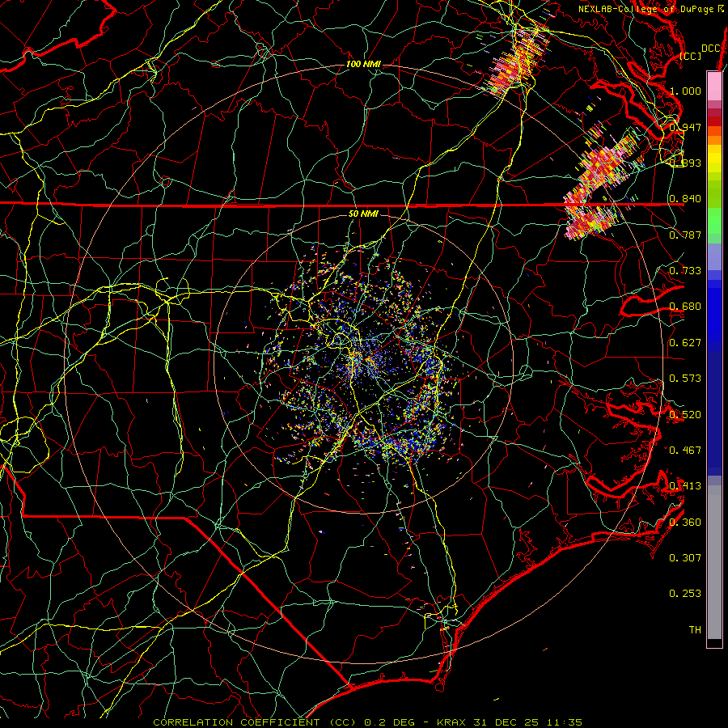Click the 0.360 value on the color scale
Image resolution: width=728 pixels, height=728 pixels.
[x=685, y=523]
